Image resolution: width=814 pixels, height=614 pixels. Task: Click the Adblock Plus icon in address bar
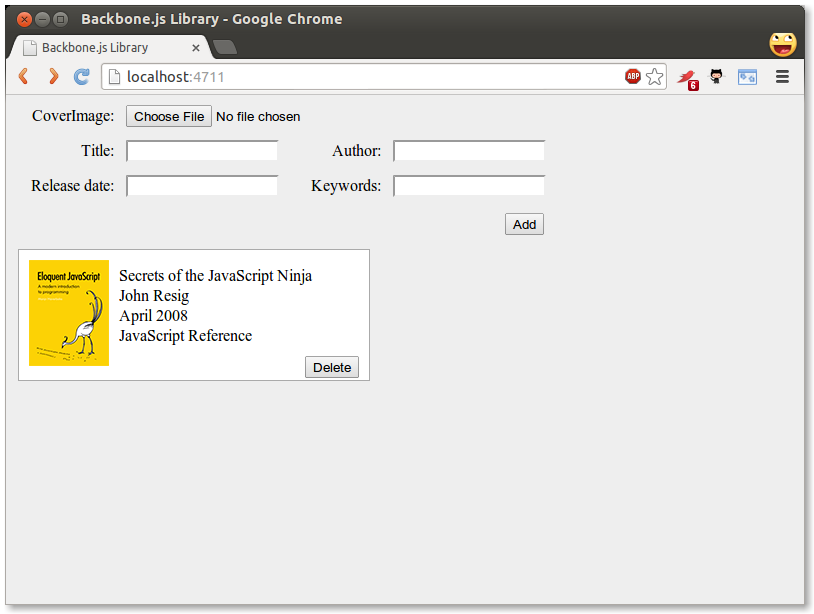click(632, 77)
